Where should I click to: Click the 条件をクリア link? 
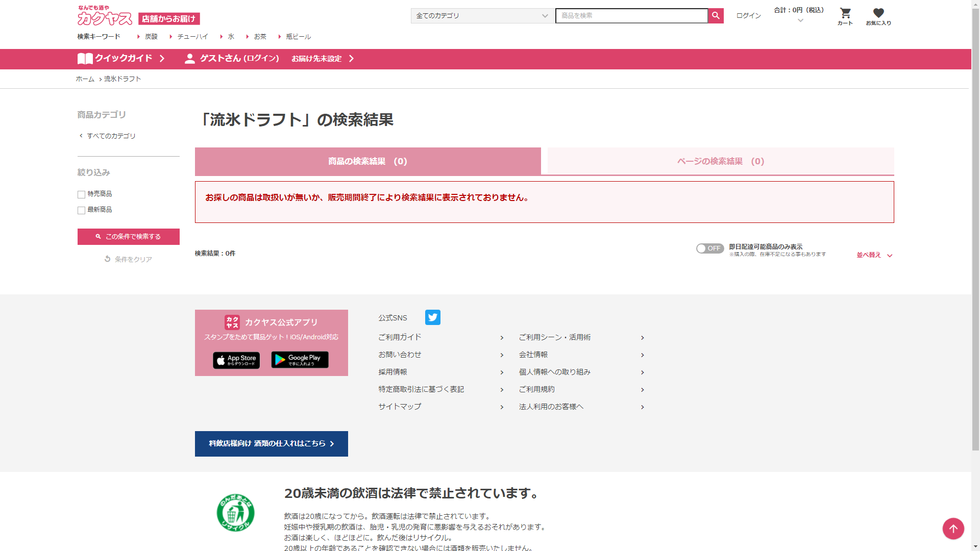click(128, 259)
